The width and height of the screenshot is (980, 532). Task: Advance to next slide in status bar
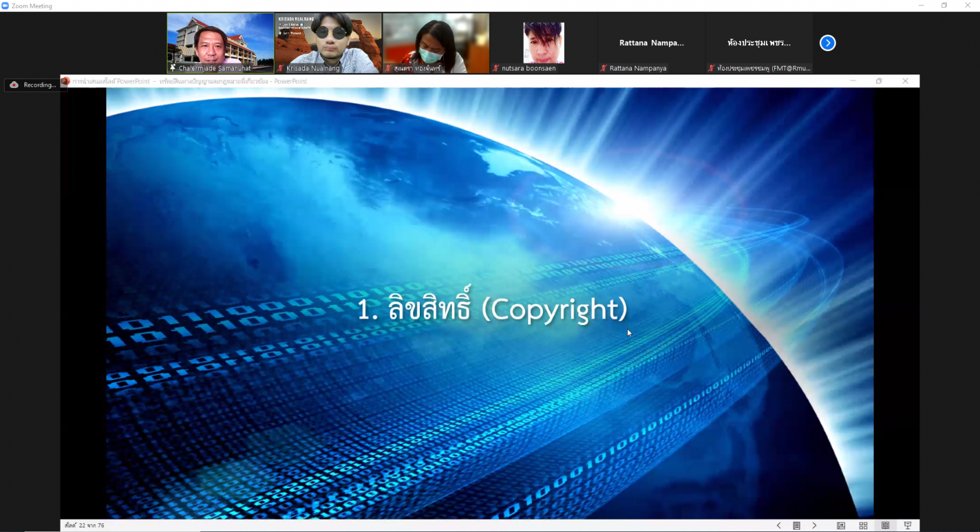point(814,526)
